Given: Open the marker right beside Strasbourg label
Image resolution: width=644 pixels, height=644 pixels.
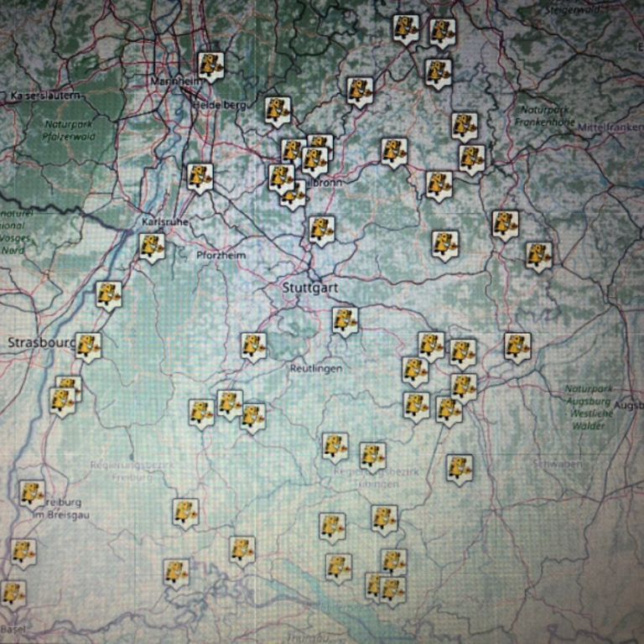Looking at the screenshot, I should tap(88, 345).
